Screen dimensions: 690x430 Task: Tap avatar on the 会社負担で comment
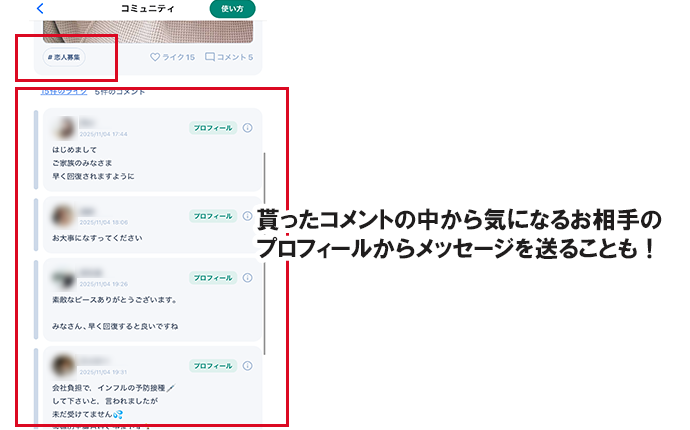point(64,365)
